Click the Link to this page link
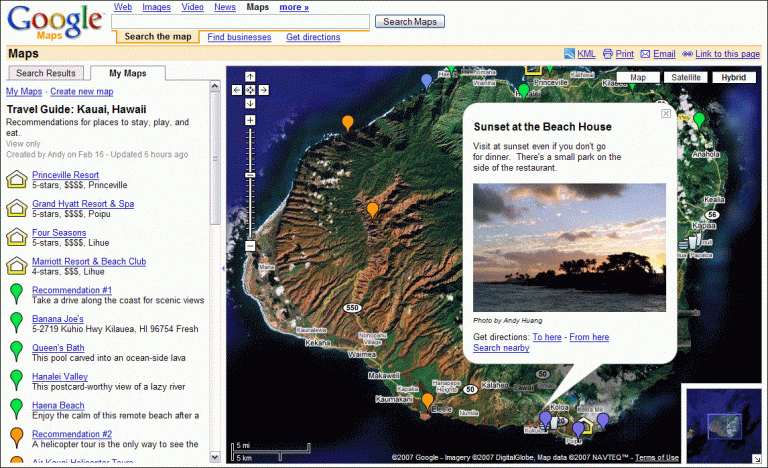The height and width of the screenshot is (468, 768). pyautogui.click(x=727, y=54)
